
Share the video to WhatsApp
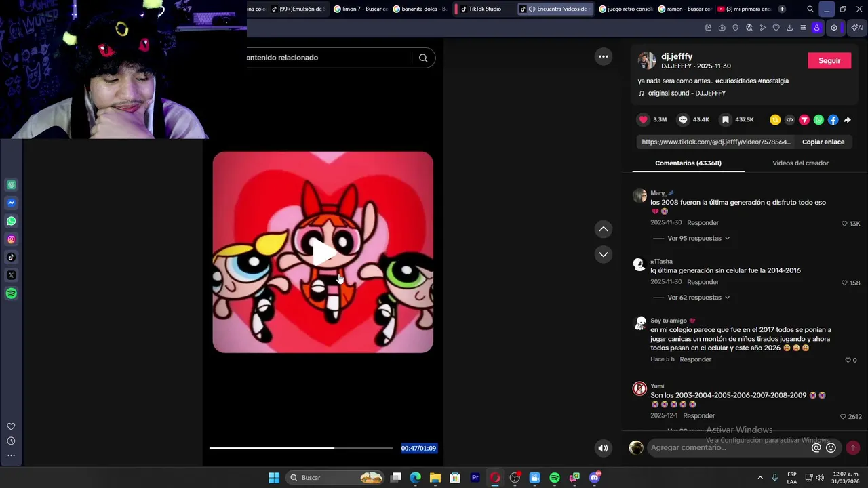[x=818, y=119]
